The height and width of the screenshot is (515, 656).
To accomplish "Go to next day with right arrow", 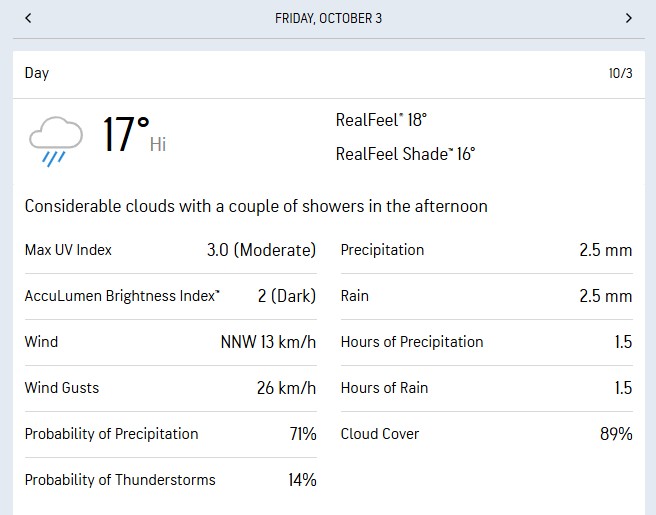I will tap(628, 18).
